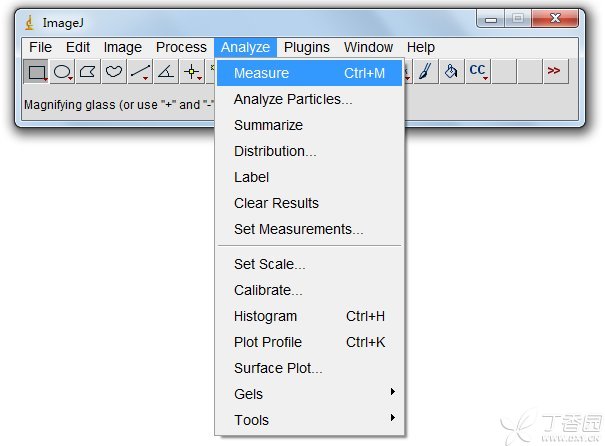Screen dimensions: 605x446
Task: Close the Analyze menu from the menu bar
Action: tap(245, 47)
